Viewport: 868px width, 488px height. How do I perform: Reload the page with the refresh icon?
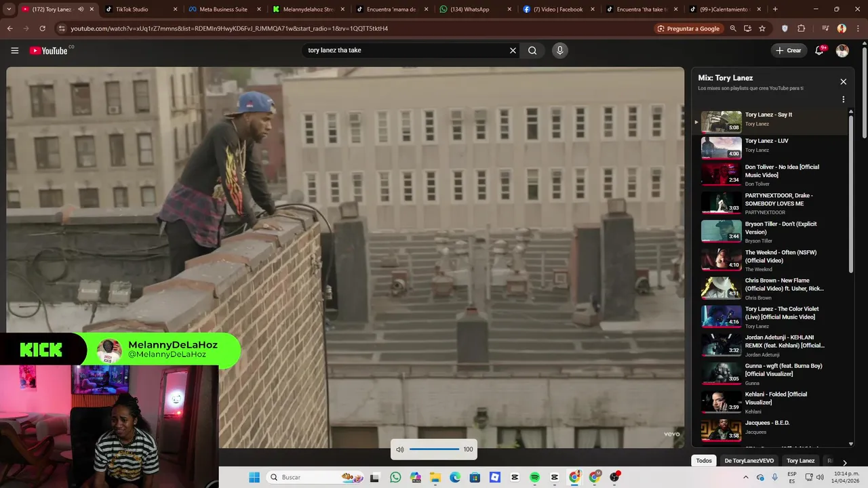(x=42, y=28)
